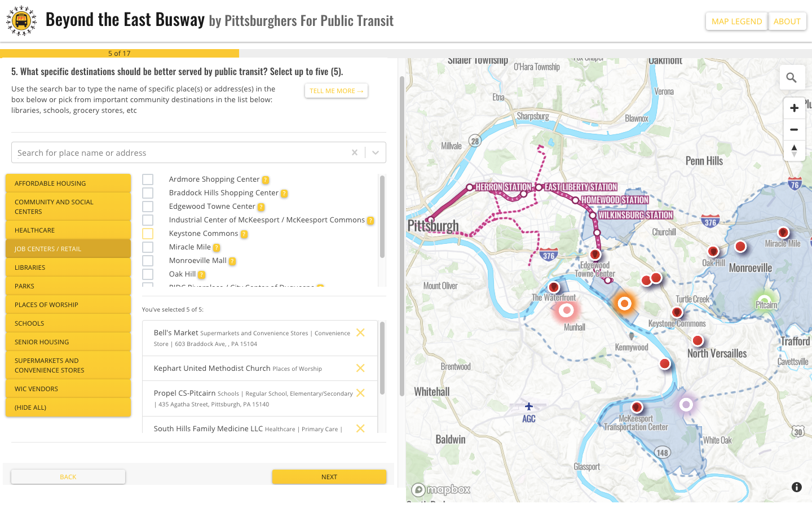Reset map bearing with compass icon

(794, 151)
